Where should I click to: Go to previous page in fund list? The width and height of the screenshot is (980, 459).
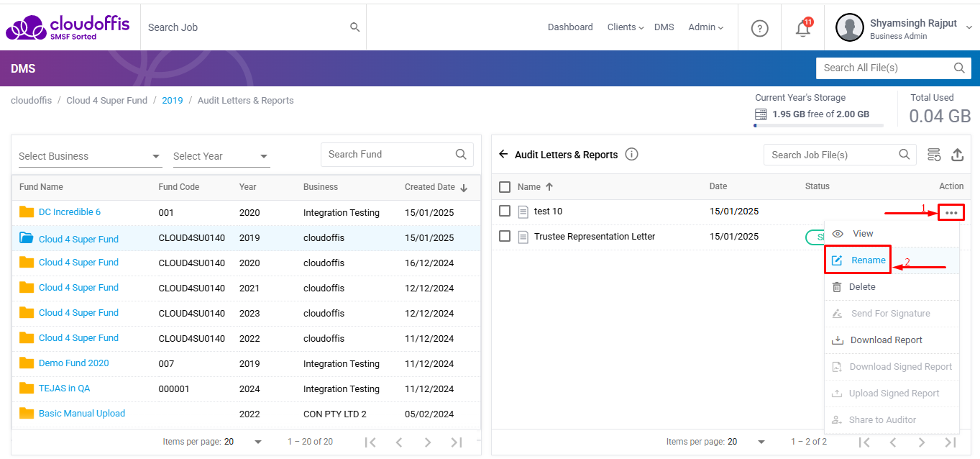399,442
